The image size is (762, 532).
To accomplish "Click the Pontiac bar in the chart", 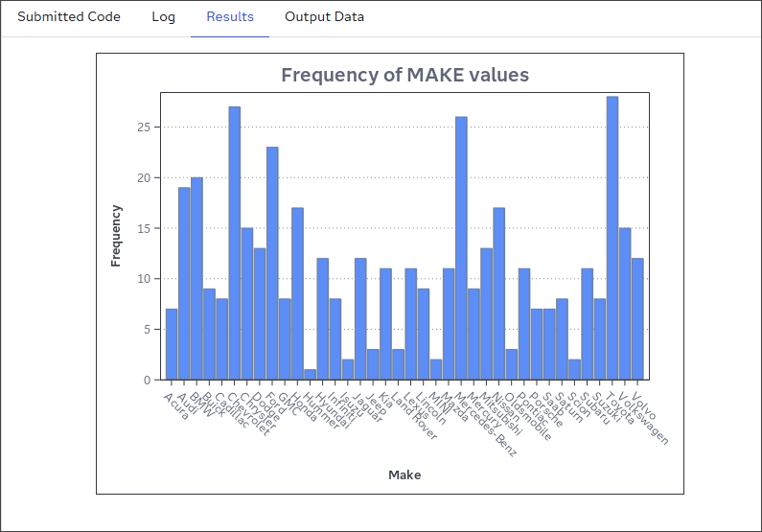I will (x=524, y=324).
